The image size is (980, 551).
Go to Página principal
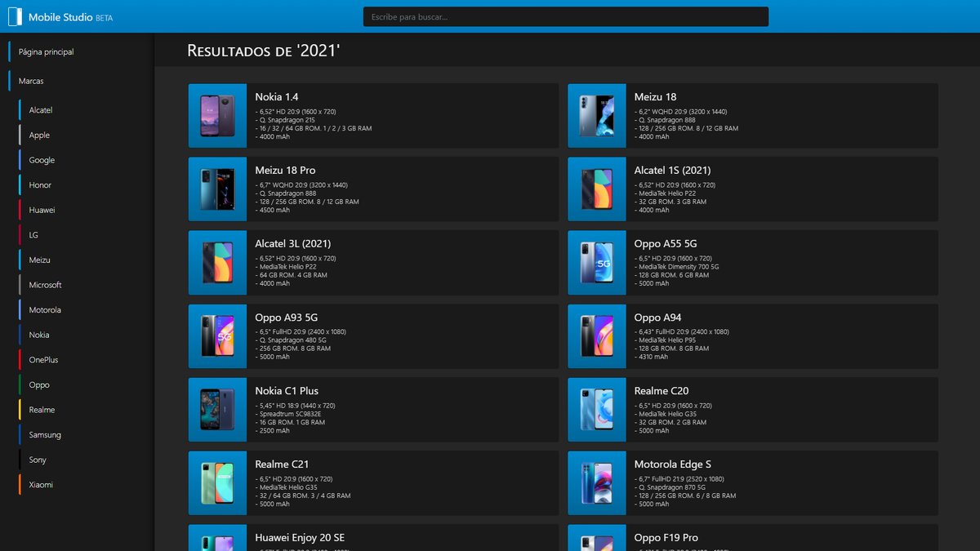(x=46, y=51)
